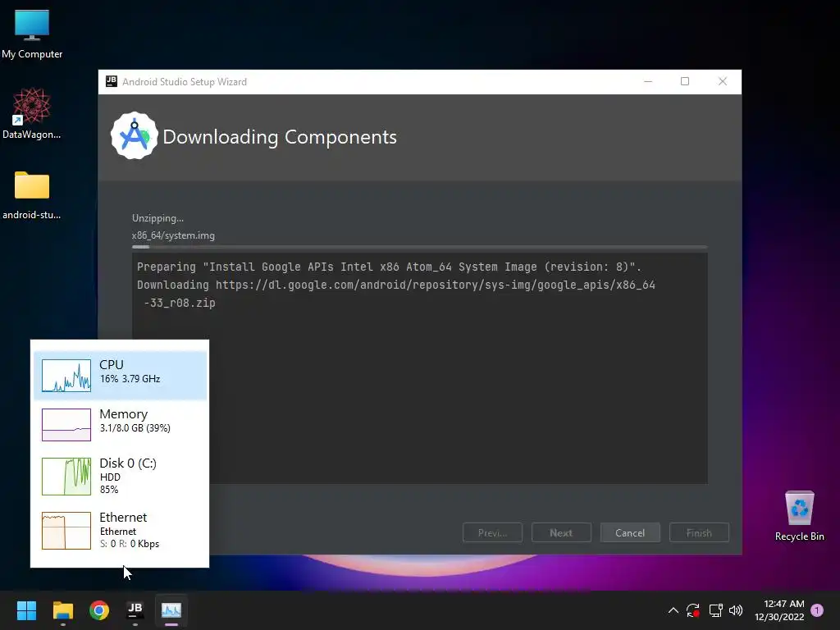Show hidden tray icons chevron
This screenshot has height=630, width=840.
click(x=673, y=610)
